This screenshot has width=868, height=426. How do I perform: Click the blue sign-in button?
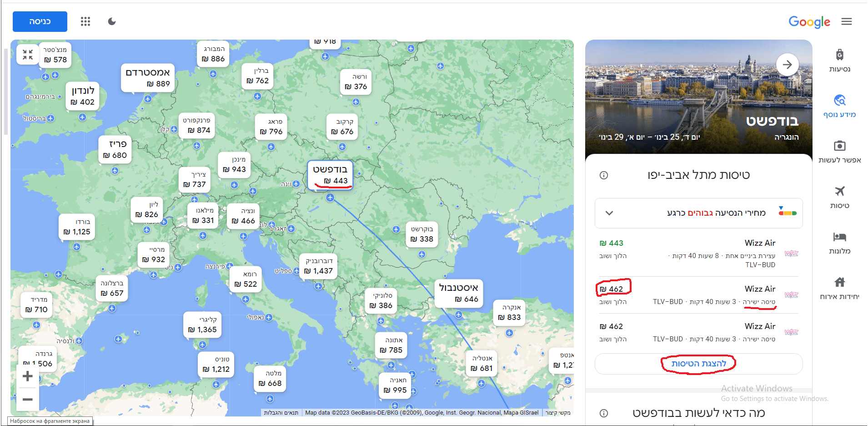40,21
